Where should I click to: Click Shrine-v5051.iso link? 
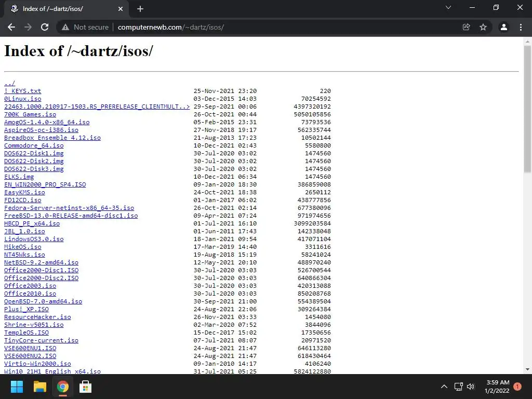coord(34,325)
